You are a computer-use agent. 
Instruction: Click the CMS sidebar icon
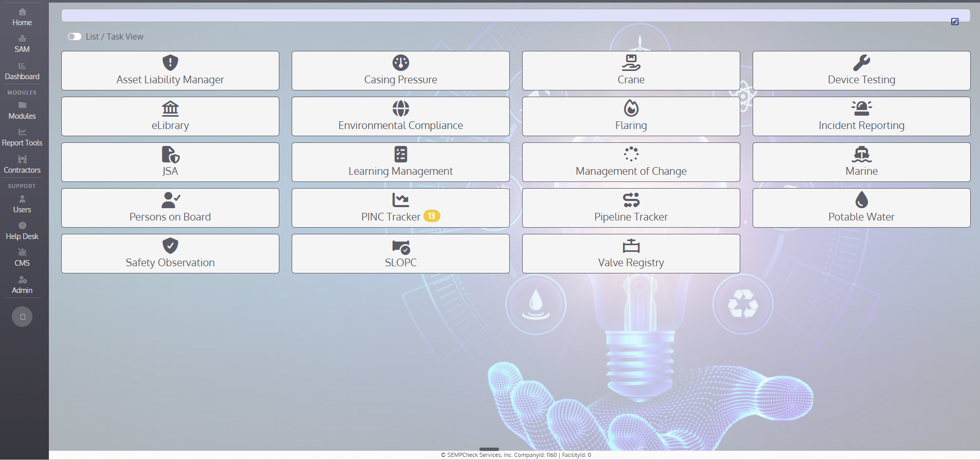pos(22,252)
